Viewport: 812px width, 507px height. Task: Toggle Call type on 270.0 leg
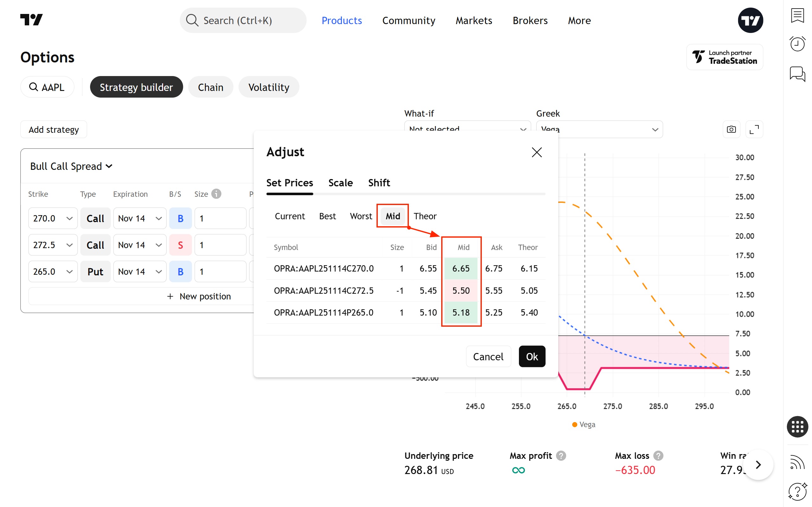95,218
